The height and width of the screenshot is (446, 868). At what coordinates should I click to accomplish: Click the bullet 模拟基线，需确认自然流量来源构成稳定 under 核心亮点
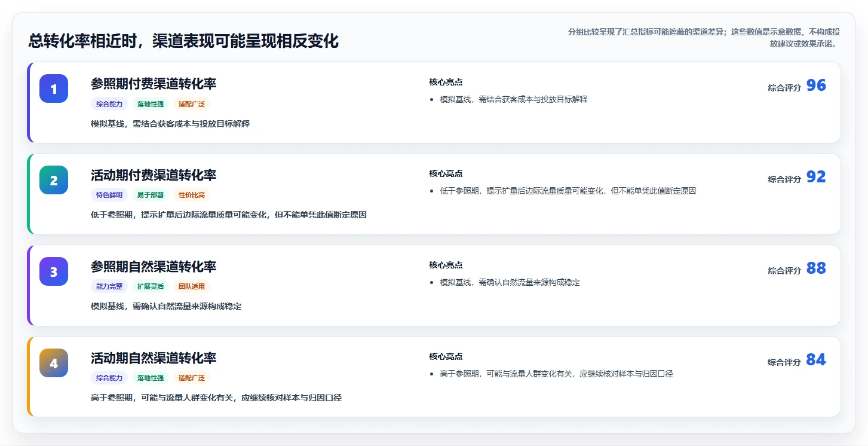pos(510,282)
